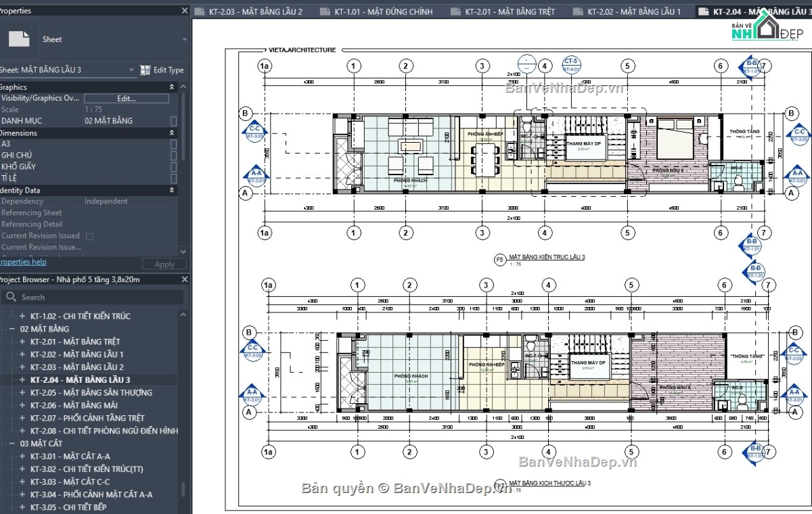812x514 pixels.
Task: Switch to KT-2.02 - MẶT BẰNG LẦU 1 tab
Action: pos(627,11)
